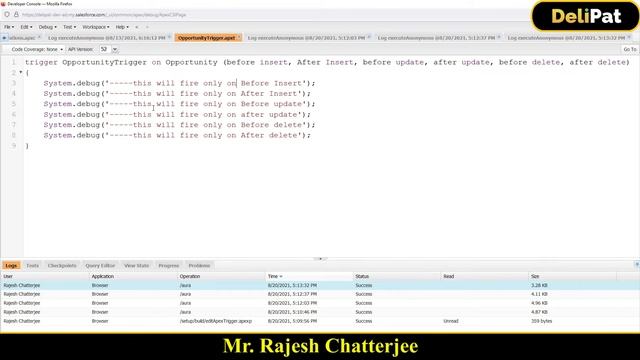This screenshot has width=640, height=360.
Task: Select the Checkpoints panel tab
Action: pos(62,265)
